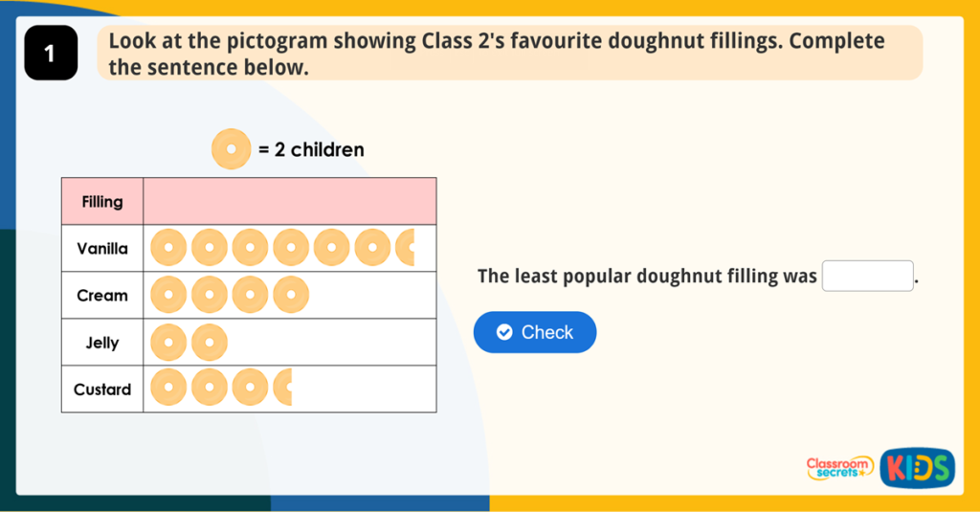The height and width of the screenshot is (512, 980).
Task: Click the question number 1 badge
Action: 51,54
